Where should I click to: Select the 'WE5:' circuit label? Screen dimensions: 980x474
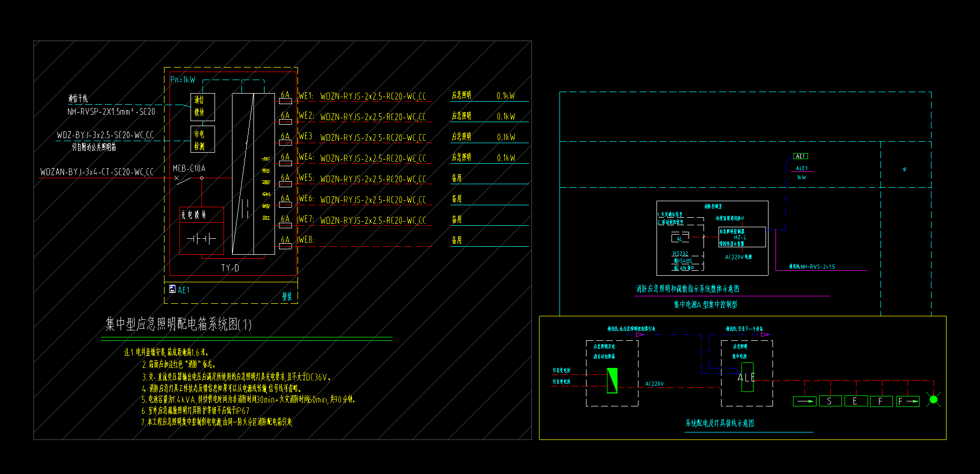pos(306,178)
